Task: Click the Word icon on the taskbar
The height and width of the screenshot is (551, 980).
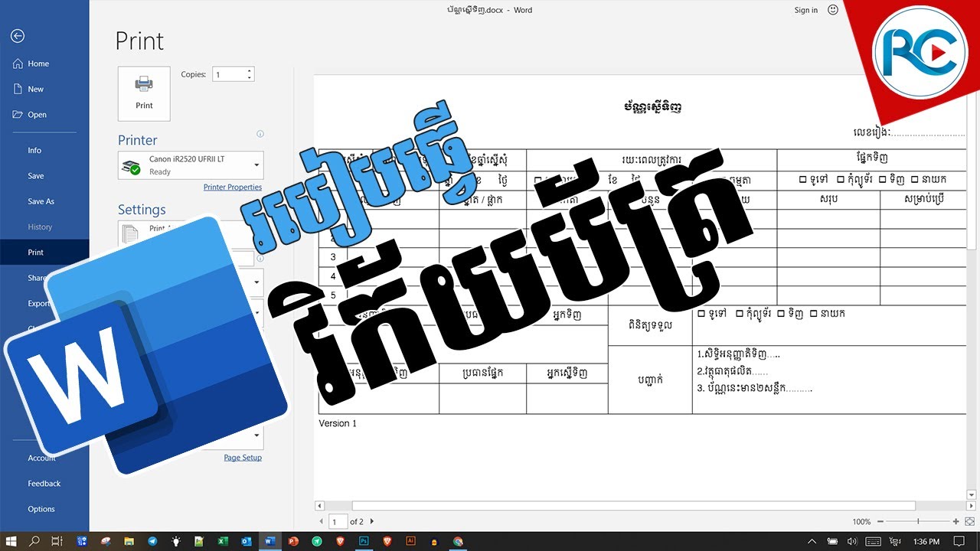Action: (x=269, y=541)
